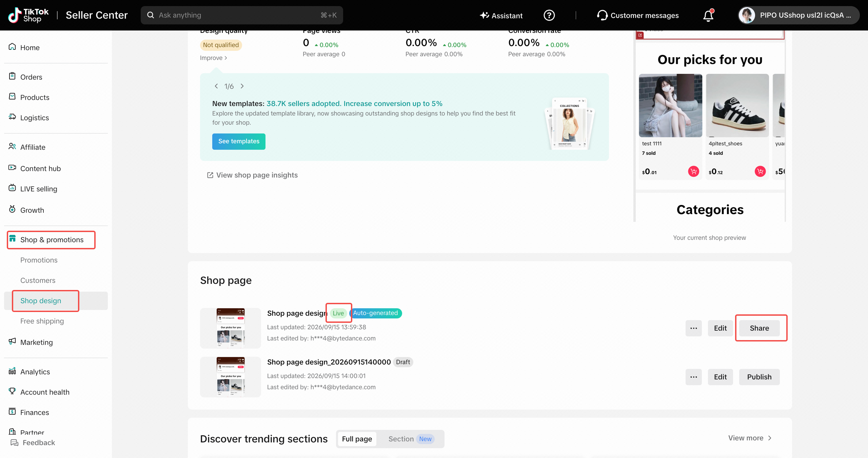This screenshot has height=458, width=868.
Task: Expand Improve design quality link
Action: pos(213,58)
